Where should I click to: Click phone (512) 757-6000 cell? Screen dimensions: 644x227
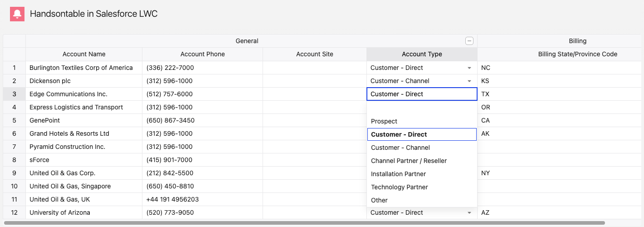click(x=203, y=94)
